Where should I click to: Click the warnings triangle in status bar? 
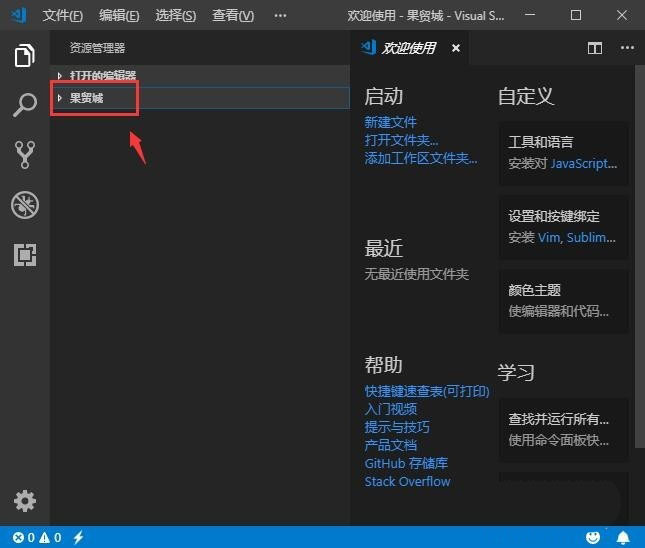pos(44,537)
